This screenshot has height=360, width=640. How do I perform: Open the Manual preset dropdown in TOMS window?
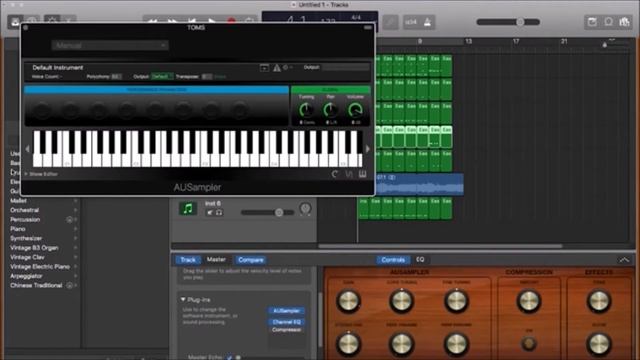pos(110,45)
